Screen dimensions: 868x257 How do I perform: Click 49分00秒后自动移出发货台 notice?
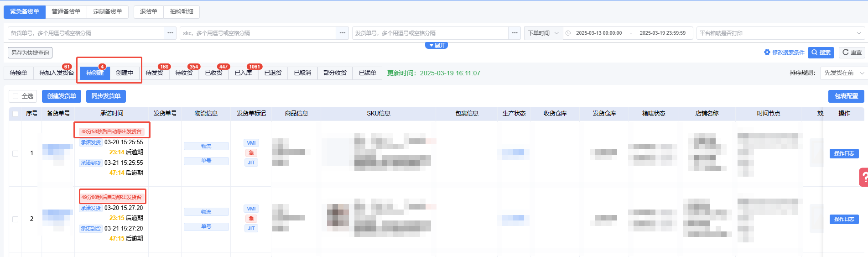point(112,197)
